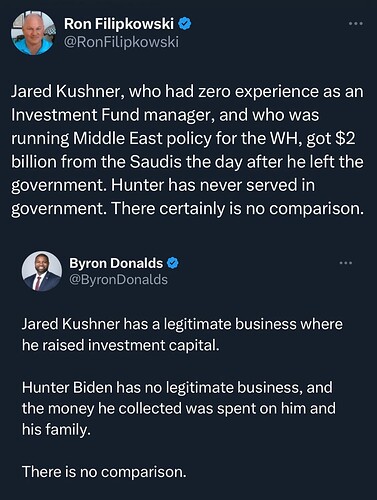This screenshot has width=377, height=500.
Task: Expand the three-dot menu on Byron Donalds' tweet
Action: [x=346, y=263]
